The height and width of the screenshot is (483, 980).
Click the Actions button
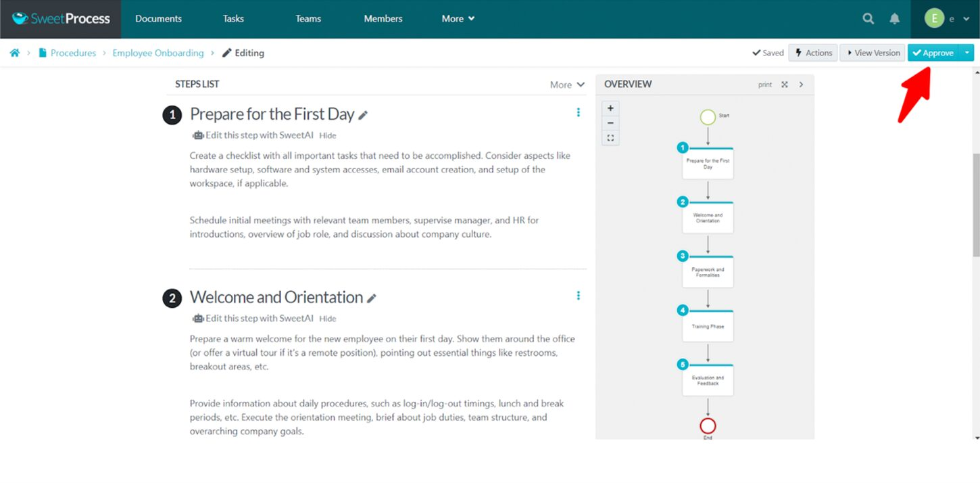click(813, 53)
